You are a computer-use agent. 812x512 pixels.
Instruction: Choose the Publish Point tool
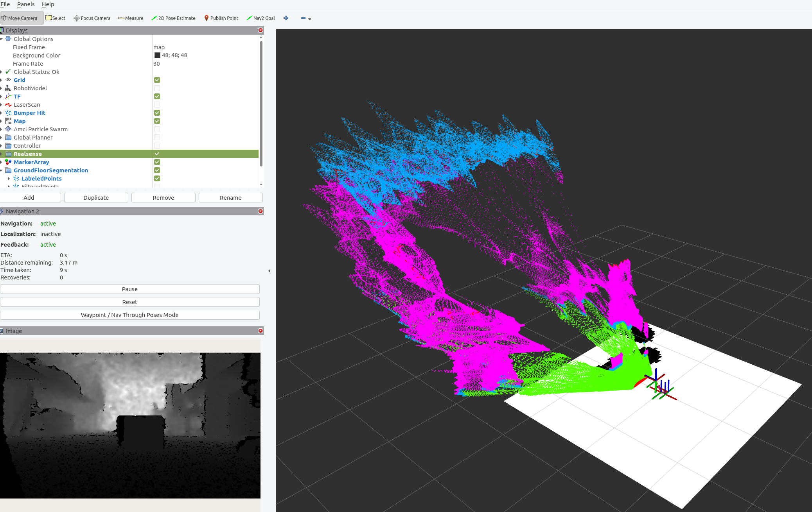pos(221,18)
